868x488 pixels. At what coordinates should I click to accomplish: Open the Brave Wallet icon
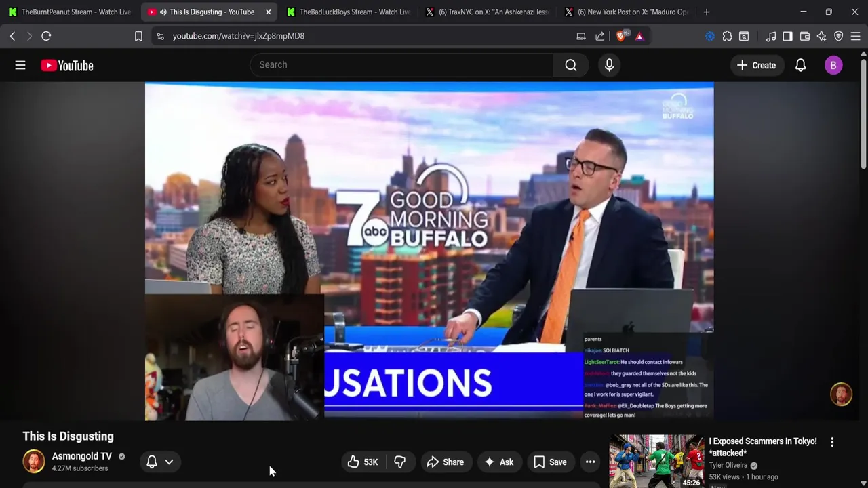coord(805,36)
